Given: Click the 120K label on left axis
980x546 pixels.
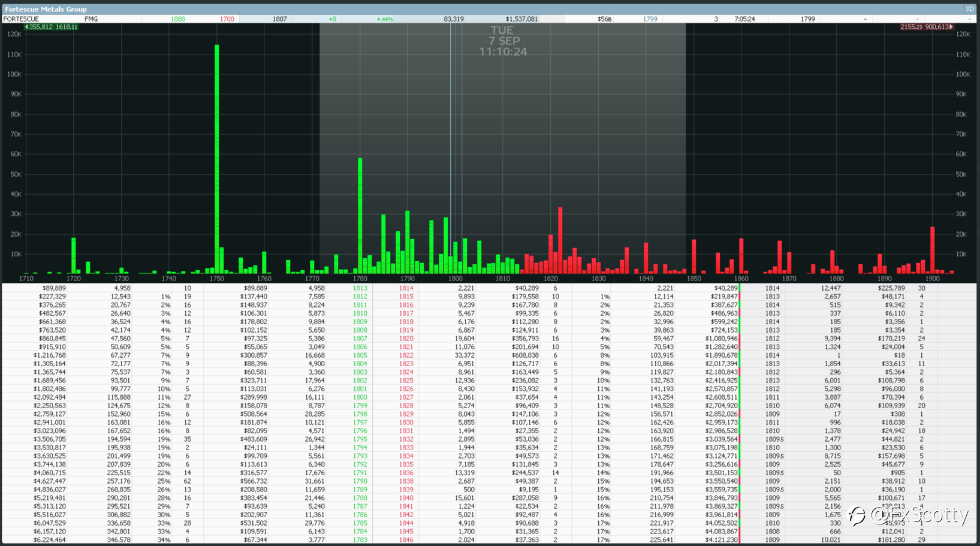Looking at the screenshot, I should coord(14,34).
